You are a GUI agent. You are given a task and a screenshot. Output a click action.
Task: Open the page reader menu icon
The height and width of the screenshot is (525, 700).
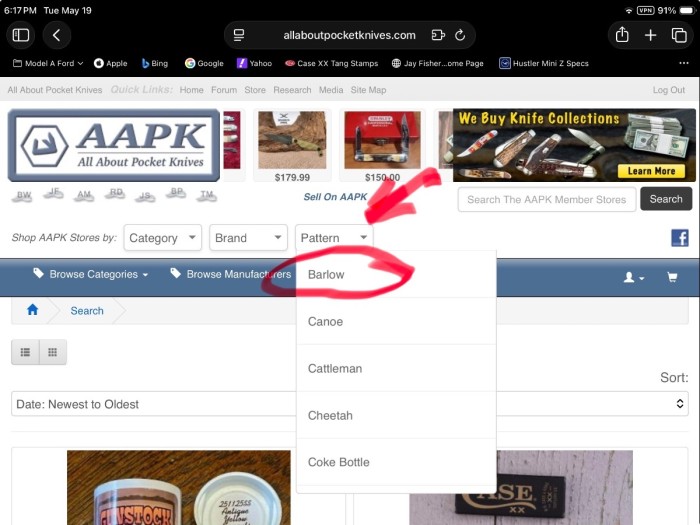[x=239, y=35]
